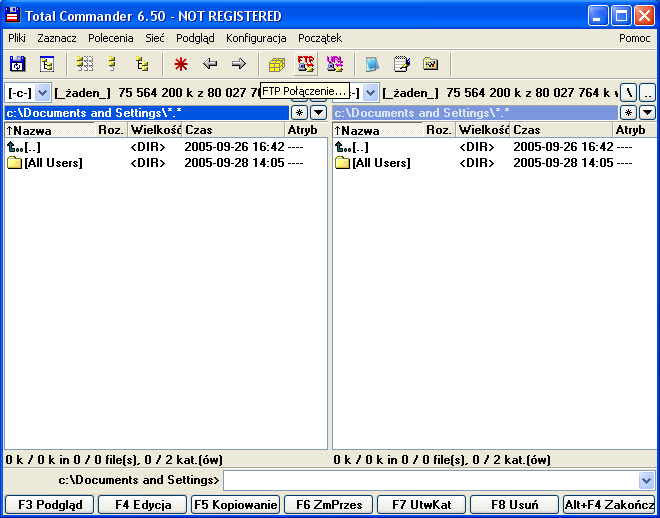
Task: Open the directory tree dialog icon
Action: click(46, 64)
